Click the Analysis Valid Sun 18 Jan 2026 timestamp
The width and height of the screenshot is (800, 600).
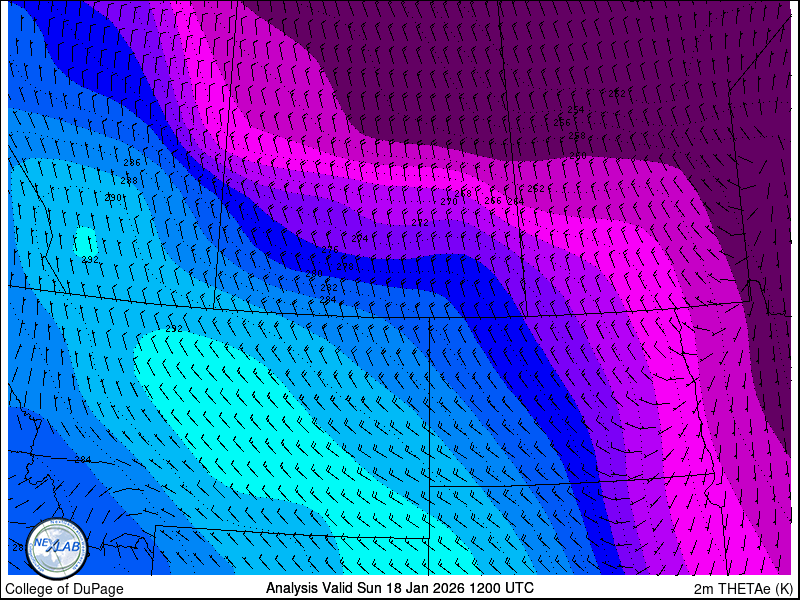pos(400,587)
